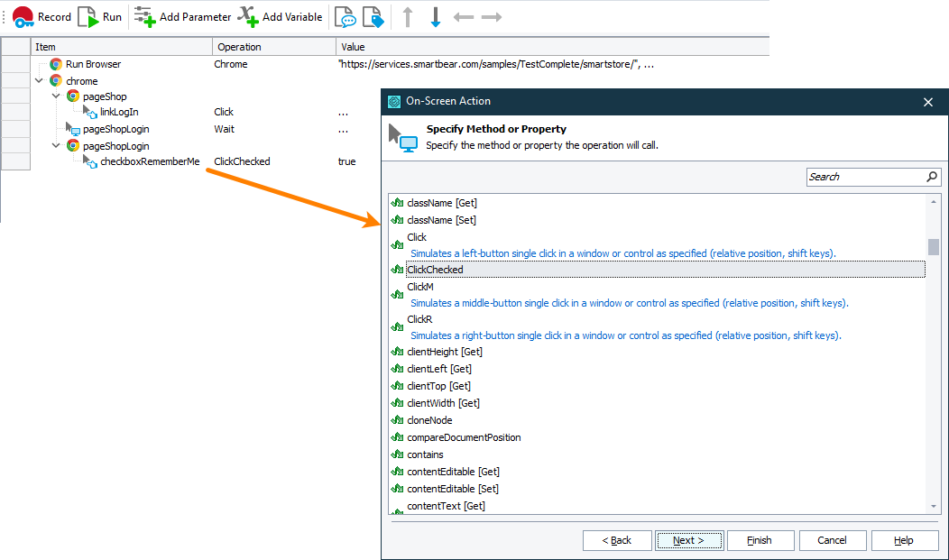Select the checkboxRememberMe item

(x=150, y=161)
